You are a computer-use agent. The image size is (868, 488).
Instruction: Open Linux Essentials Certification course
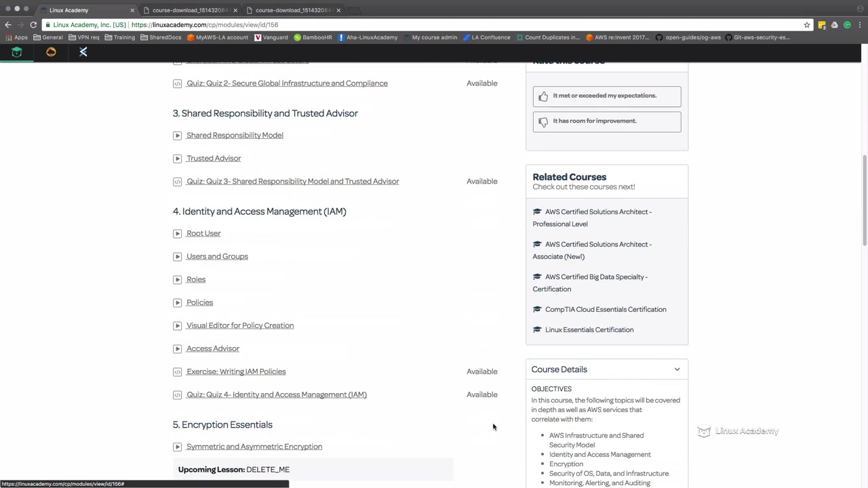point(589,329)
